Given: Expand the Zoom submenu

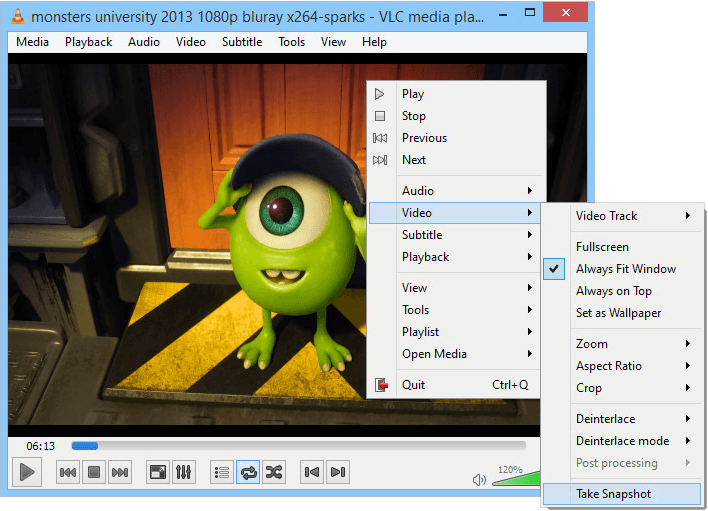Looking at the screenshot, I should pyautogui.click(x=623, y=344).
